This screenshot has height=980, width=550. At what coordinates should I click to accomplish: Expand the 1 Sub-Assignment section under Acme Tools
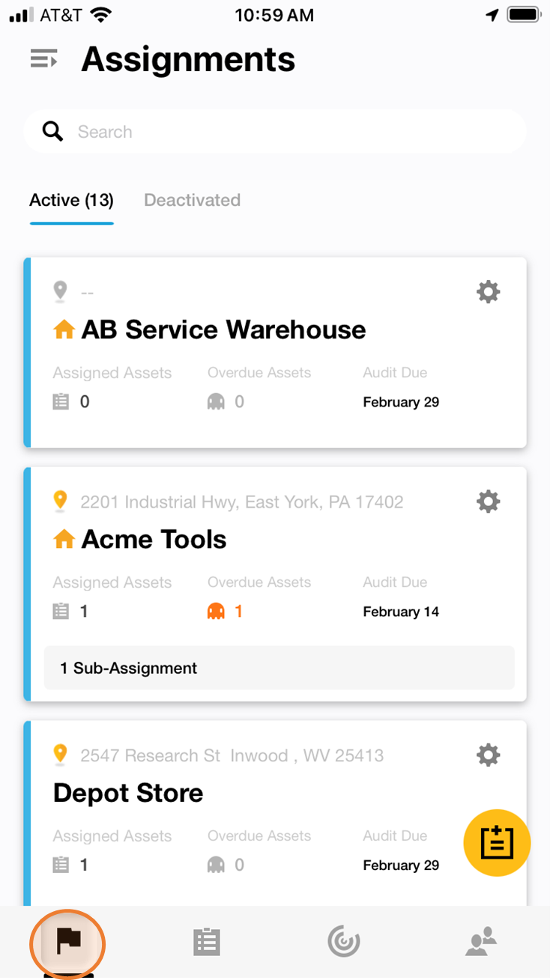point(279,667)
